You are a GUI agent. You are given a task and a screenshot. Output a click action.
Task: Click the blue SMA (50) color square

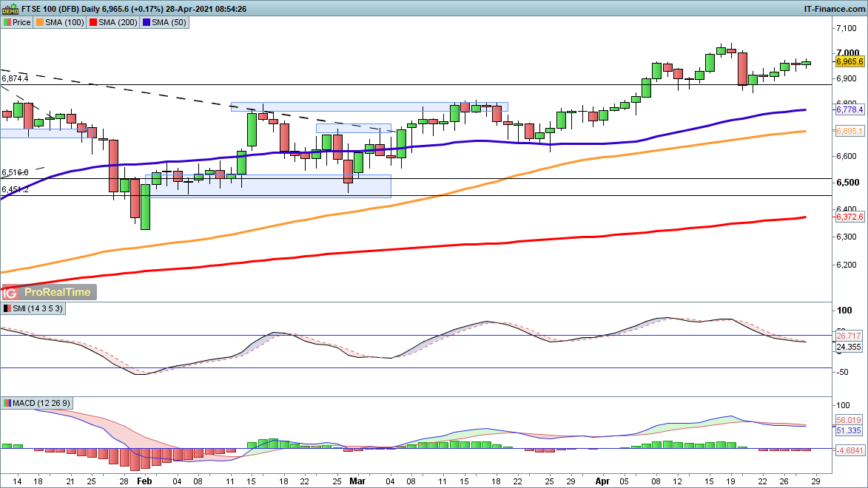pyautogui.click(x=147, y=22)
